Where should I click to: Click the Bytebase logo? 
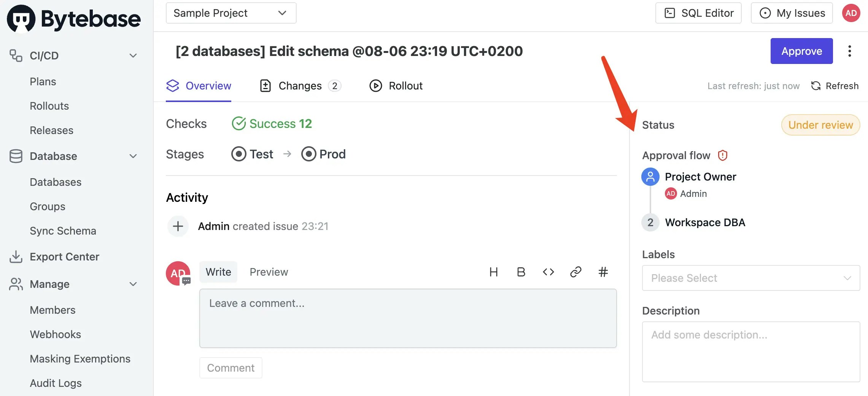click(74, 19)
